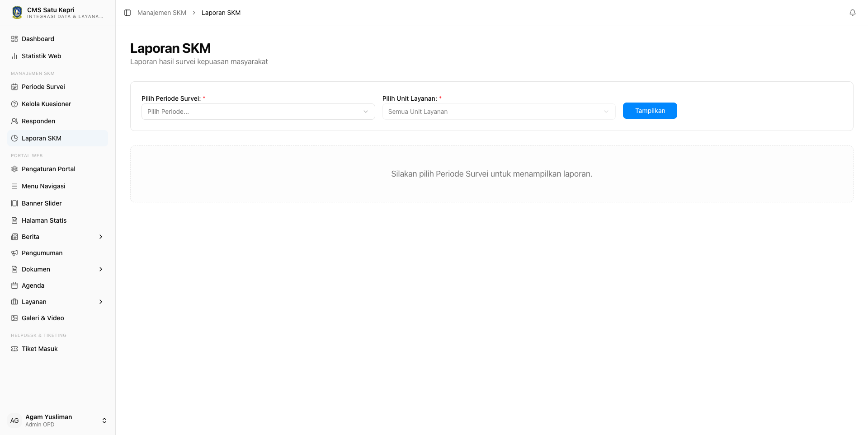Click the Halaman Statis document icon
The height and width of the screenshot is (435, 868).
(x=14, y=220)
